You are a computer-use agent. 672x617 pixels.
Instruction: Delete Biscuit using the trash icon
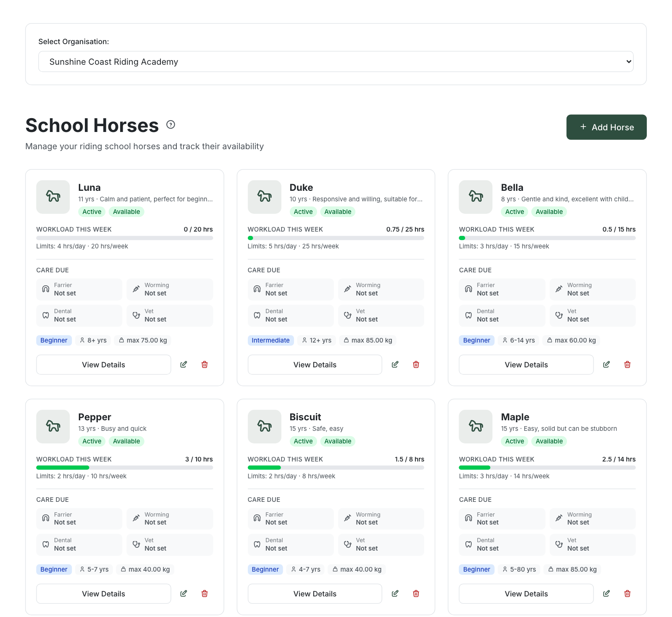[416, 593]
